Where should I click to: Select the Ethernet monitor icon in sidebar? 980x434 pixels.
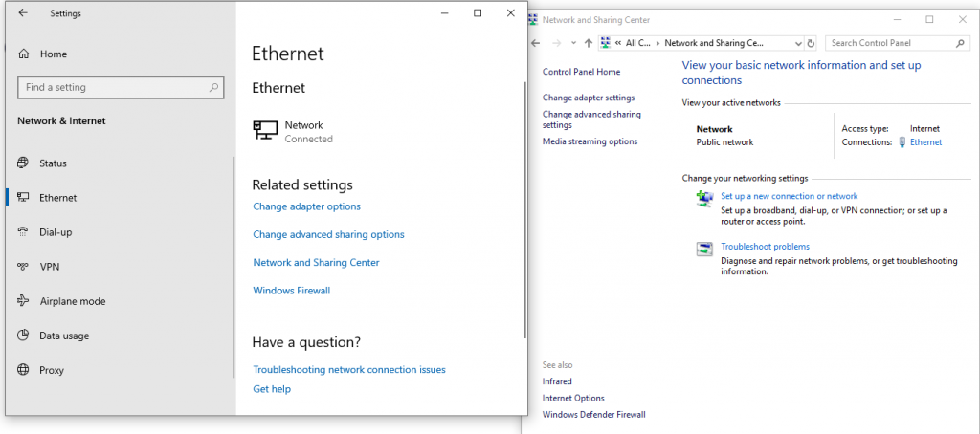coord(23,197)
